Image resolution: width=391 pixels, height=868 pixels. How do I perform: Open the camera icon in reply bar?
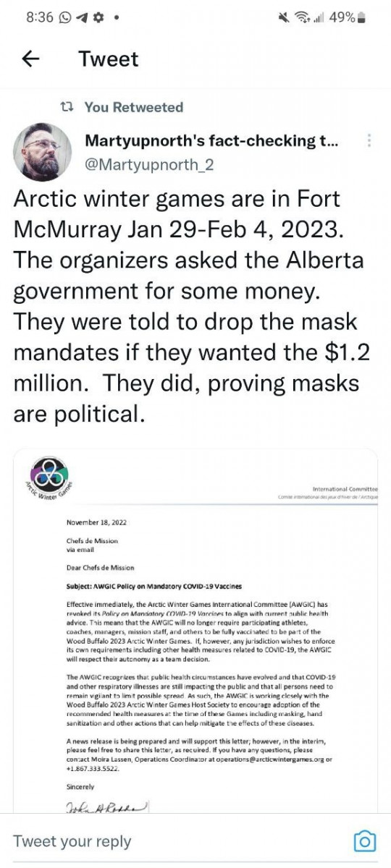(x=364, y=841)
